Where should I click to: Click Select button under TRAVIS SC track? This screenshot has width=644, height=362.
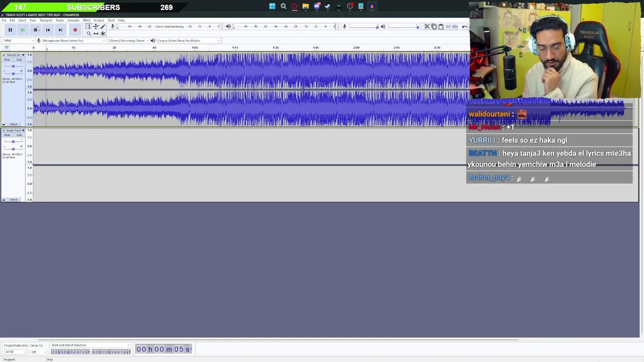[14, 124]
